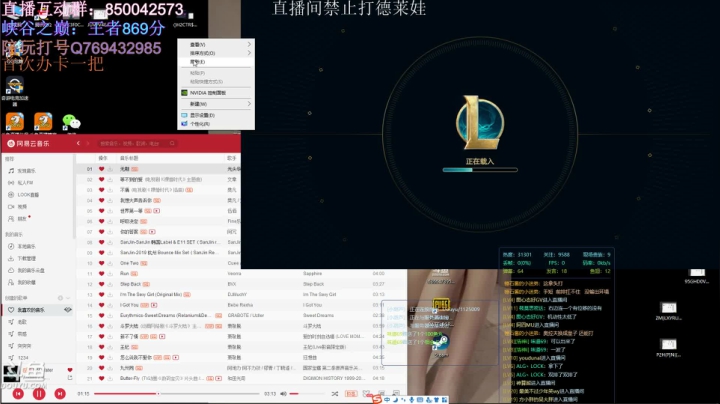Viewport: 720px width, 404px height.
Task: Click the download icon for Step Back
Action: tap(110, 284)
